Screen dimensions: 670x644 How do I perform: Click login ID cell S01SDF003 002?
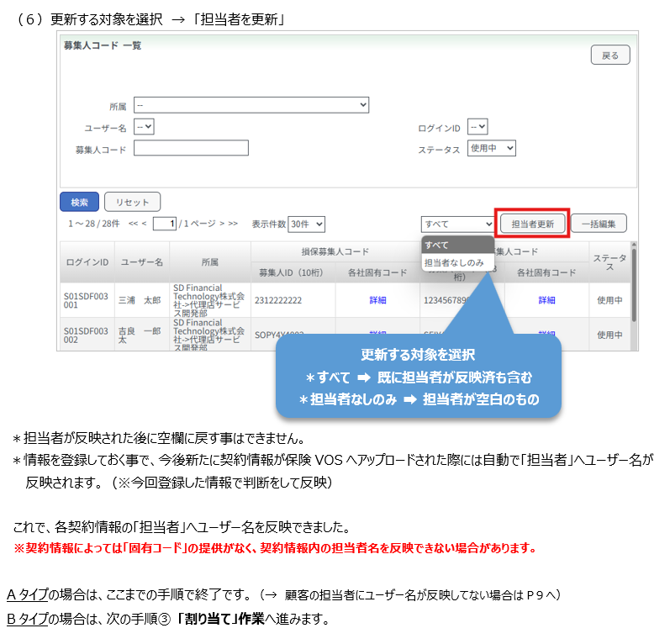tap(86, 335)
